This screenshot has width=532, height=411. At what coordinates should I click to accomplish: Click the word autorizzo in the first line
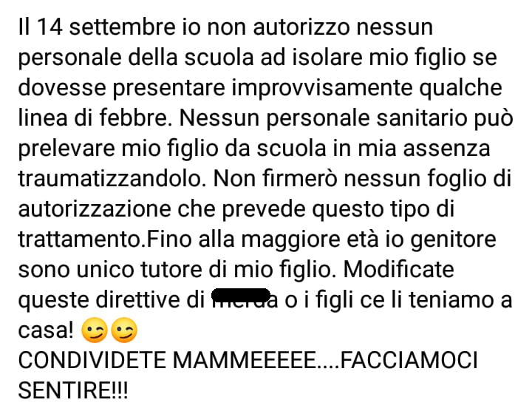(301, 27)
